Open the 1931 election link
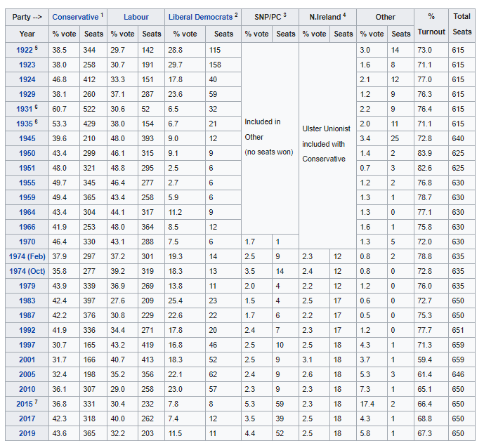The width and height of the screenshot is (484, 448). click(24, 109)
